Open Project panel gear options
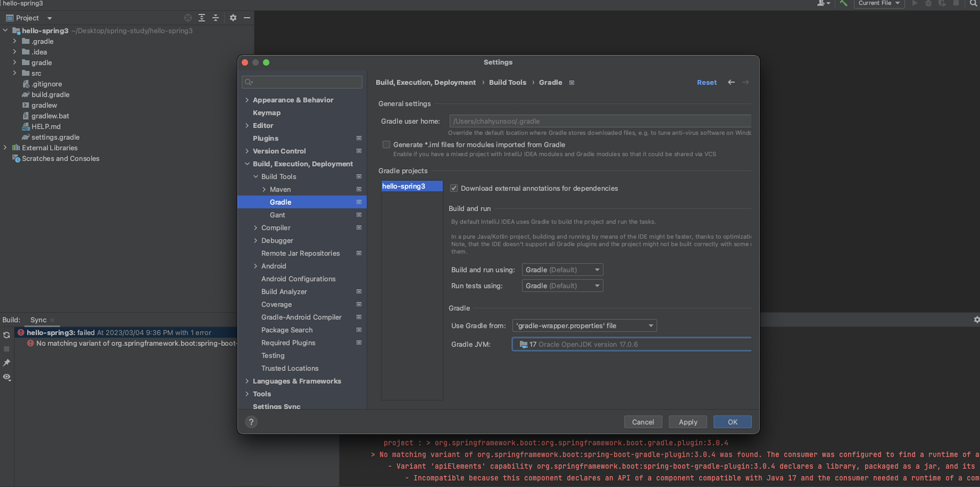 233,18
